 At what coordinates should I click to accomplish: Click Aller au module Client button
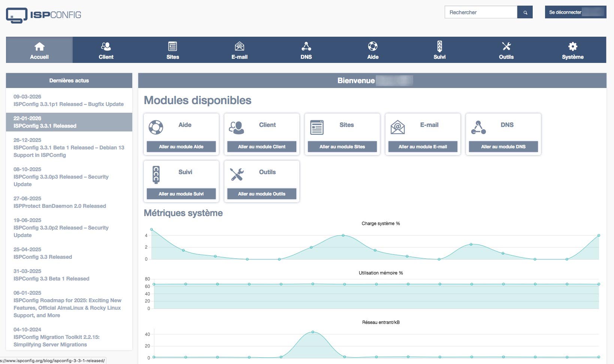[262, 147]
